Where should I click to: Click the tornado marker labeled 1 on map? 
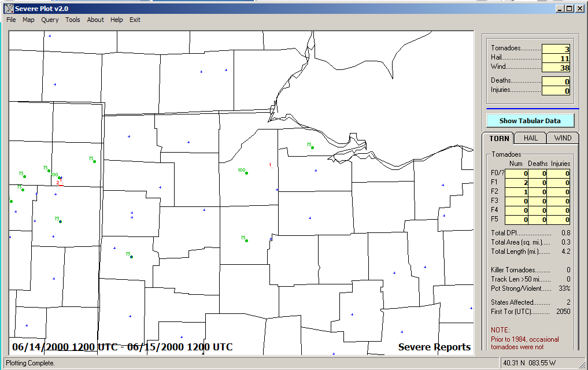[x=271, y=167]
